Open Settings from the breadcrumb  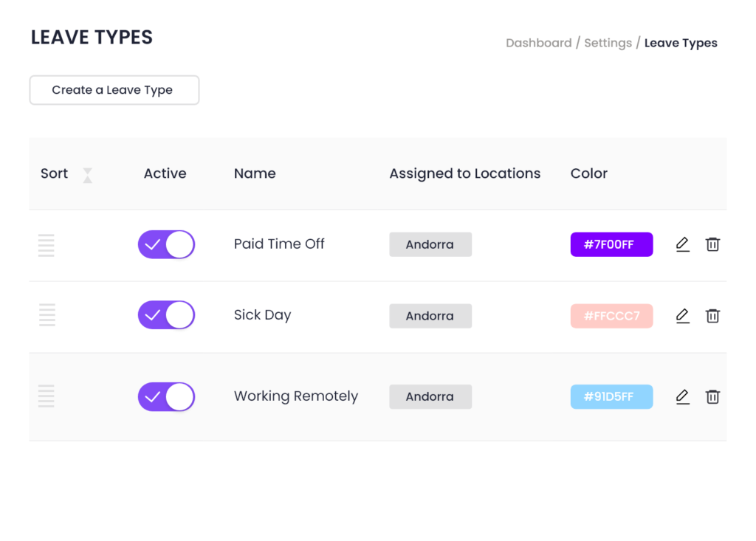tap(608, 43)
